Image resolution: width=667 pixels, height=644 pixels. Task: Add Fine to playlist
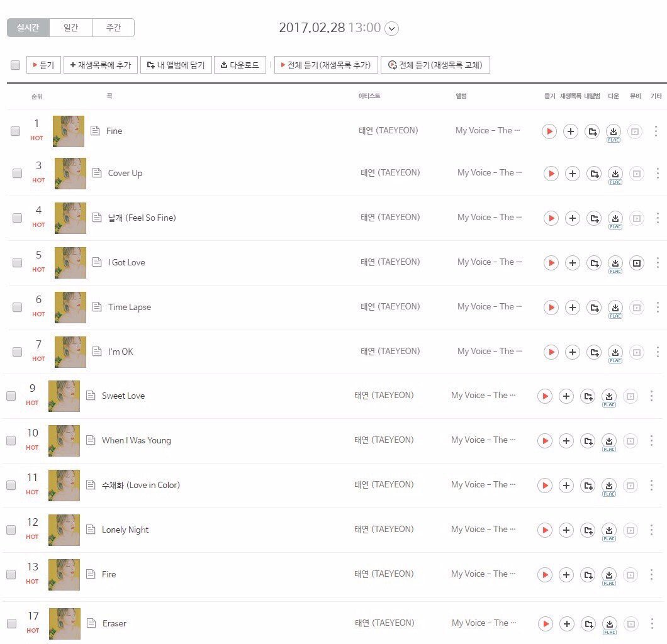tap(571, 131)
